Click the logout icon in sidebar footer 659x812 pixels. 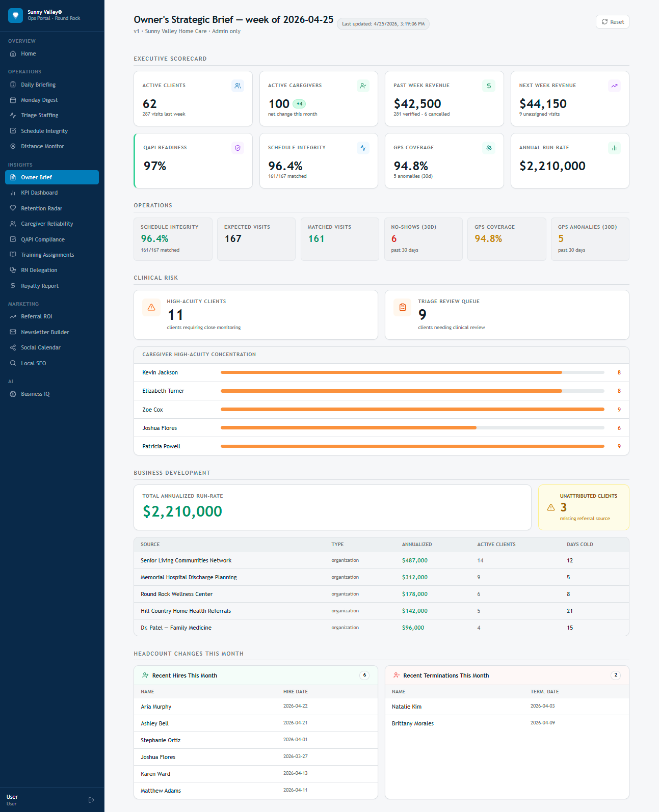91,800
